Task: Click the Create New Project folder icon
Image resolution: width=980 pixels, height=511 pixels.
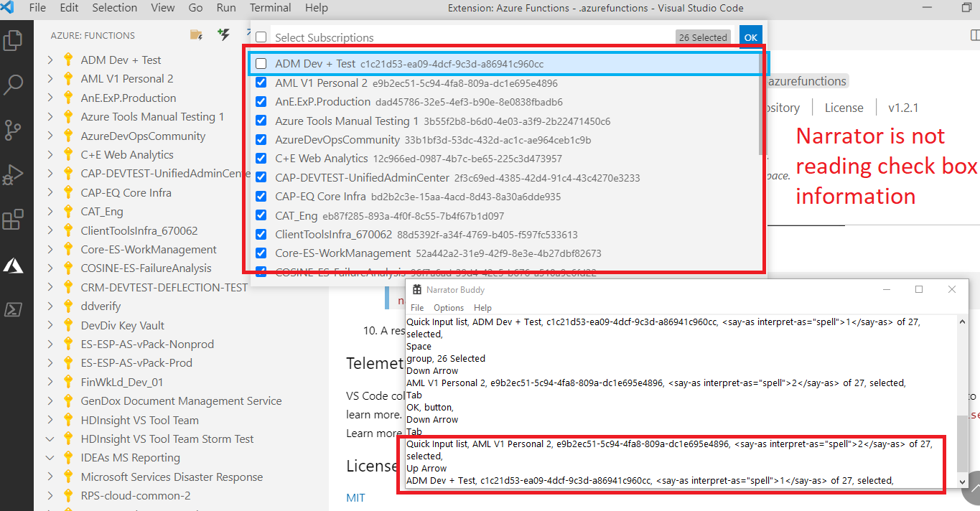Action: coord(195,34)
